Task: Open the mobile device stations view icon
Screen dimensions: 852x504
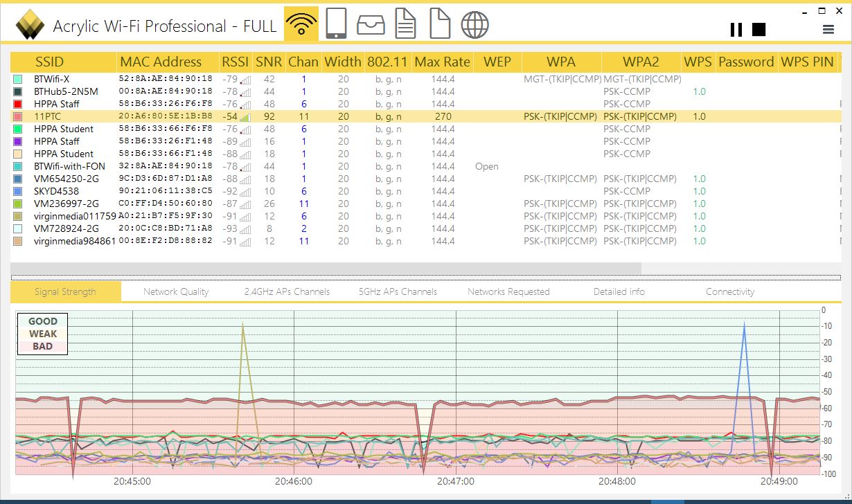Action: (x=336, y=24)
